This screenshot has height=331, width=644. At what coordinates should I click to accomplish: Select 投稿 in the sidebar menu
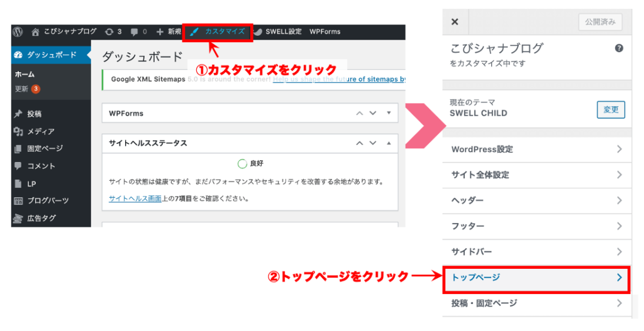click(35, 114)
